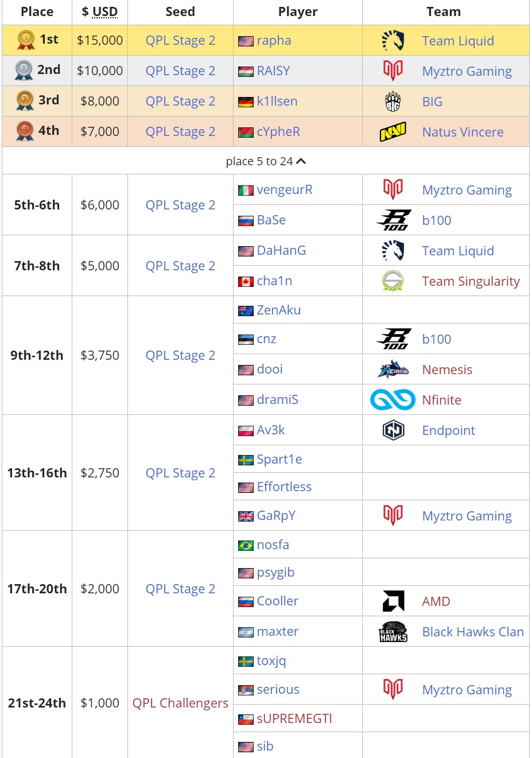Open the sUPREMEGTI player link
Image resolution: width=532 pixels, height=758 pixels.
[294, 718]
